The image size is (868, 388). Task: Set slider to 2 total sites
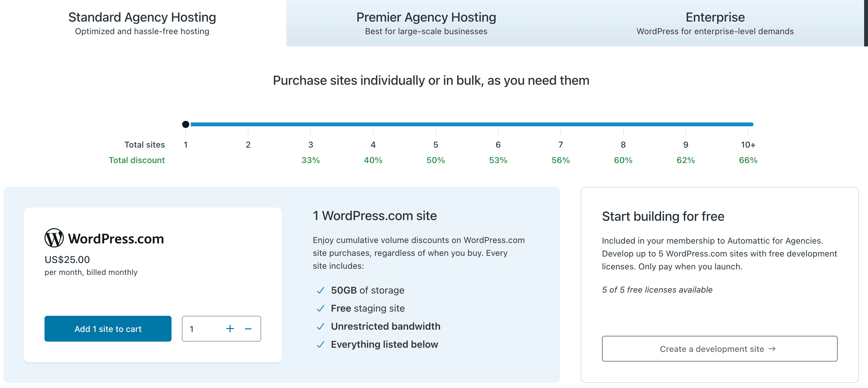248,145
